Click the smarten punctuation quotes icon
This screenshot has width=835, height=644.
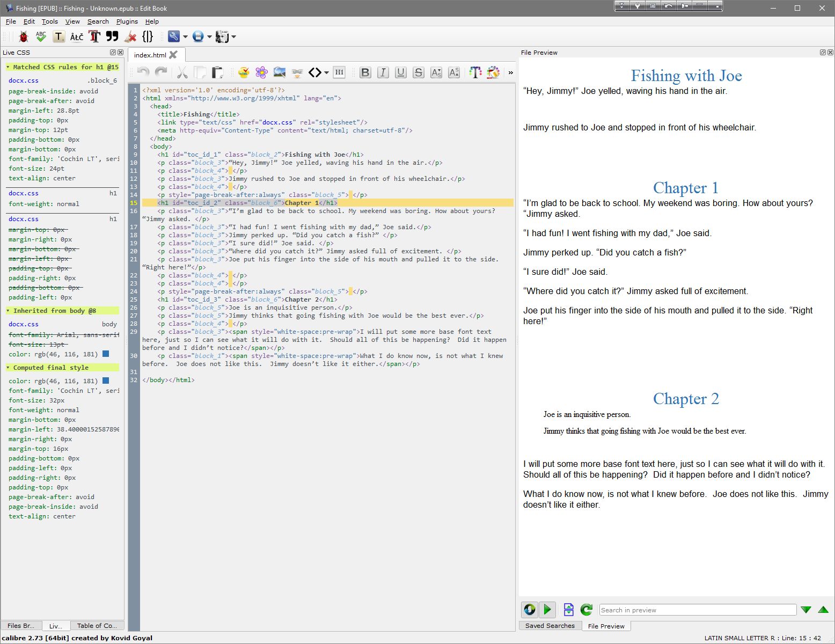tap(112, 36)
